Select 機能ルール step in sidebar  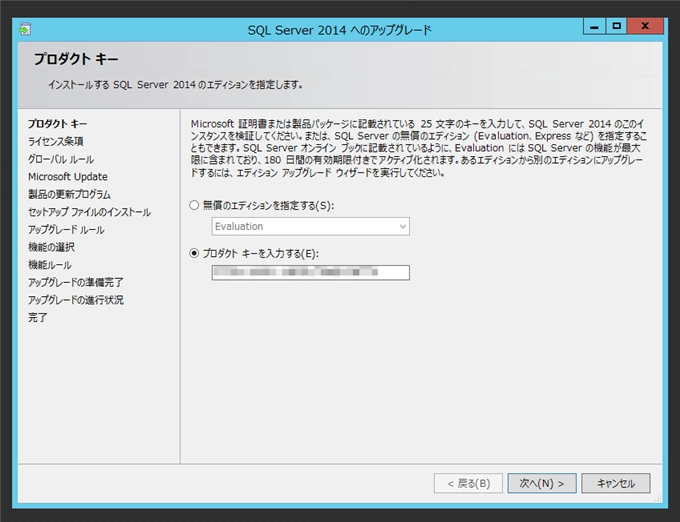point(50,264)
